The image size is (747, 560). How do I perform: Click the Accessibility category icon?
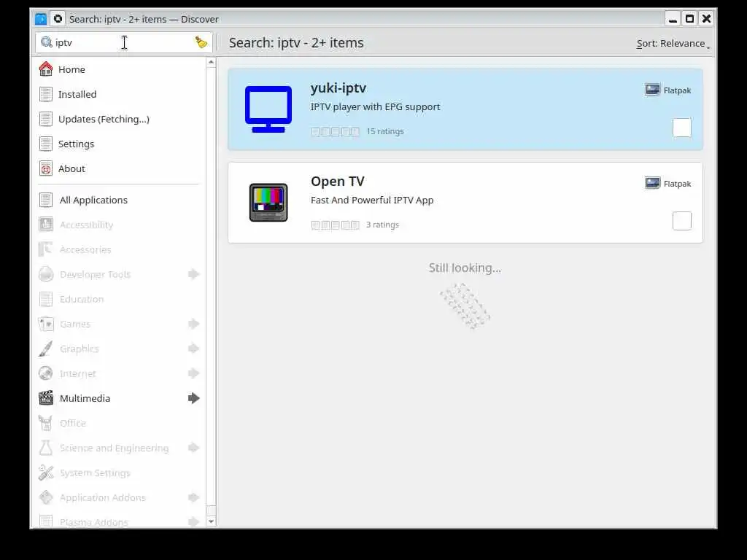tap(46, 225)
